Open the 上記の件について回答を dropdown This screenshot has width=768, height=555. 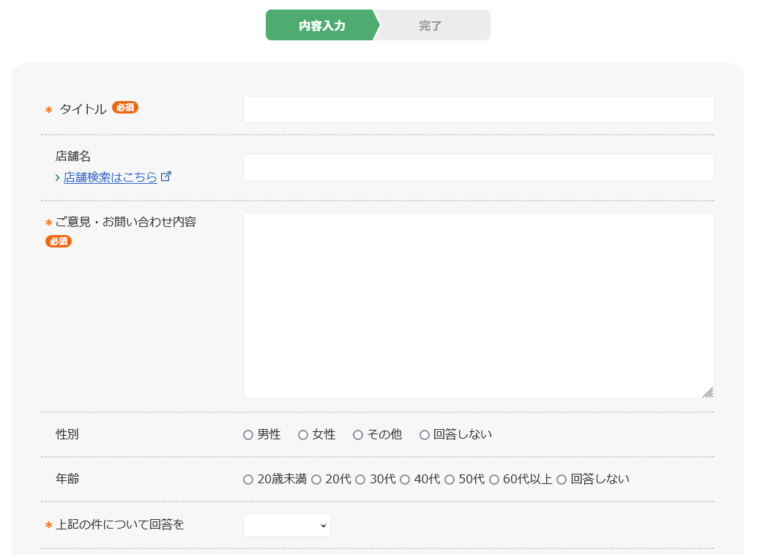pyautogui.click(x=286, y=525)
